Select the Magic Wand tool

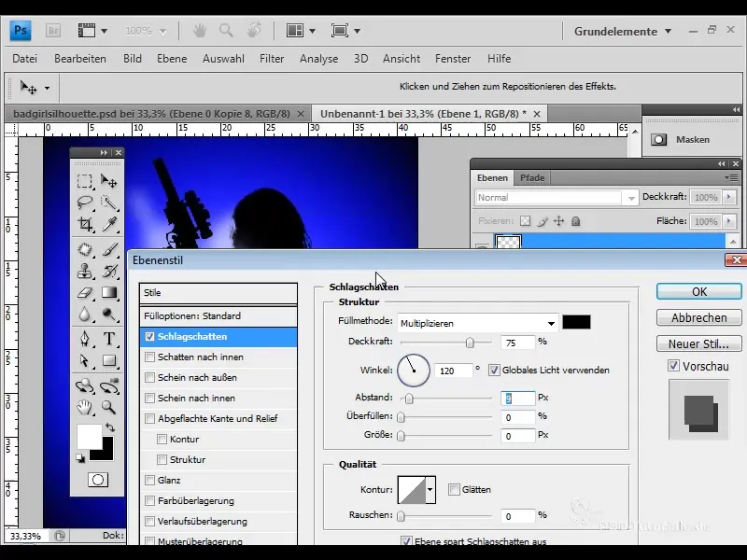pos(109,203)
